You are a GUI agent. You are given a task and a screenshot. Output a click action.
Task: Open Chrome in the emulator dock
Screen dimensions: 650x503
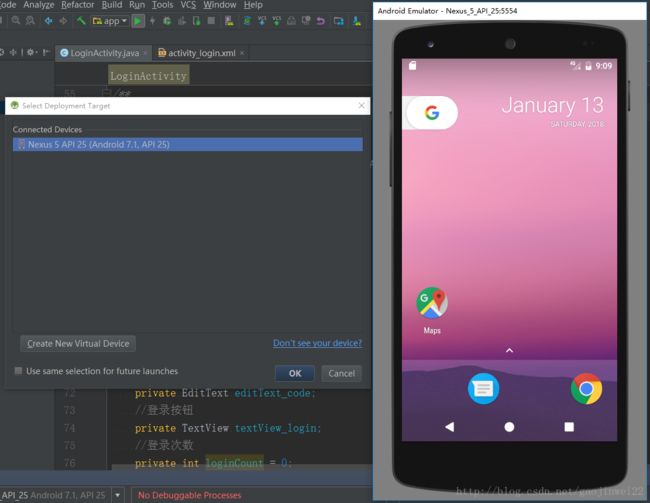click(x=586, y=389)
